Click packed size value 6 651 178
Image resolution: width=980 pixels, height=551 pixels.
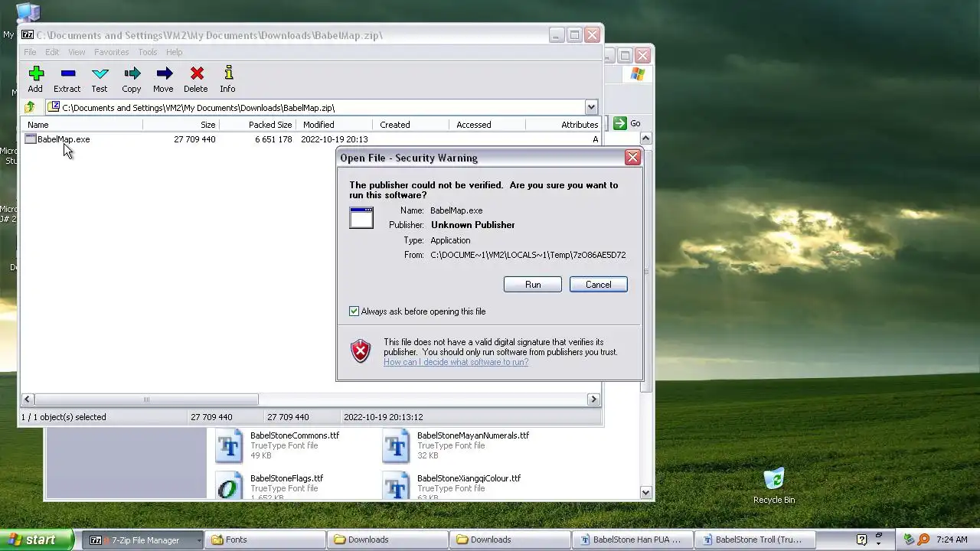[273, 139]
